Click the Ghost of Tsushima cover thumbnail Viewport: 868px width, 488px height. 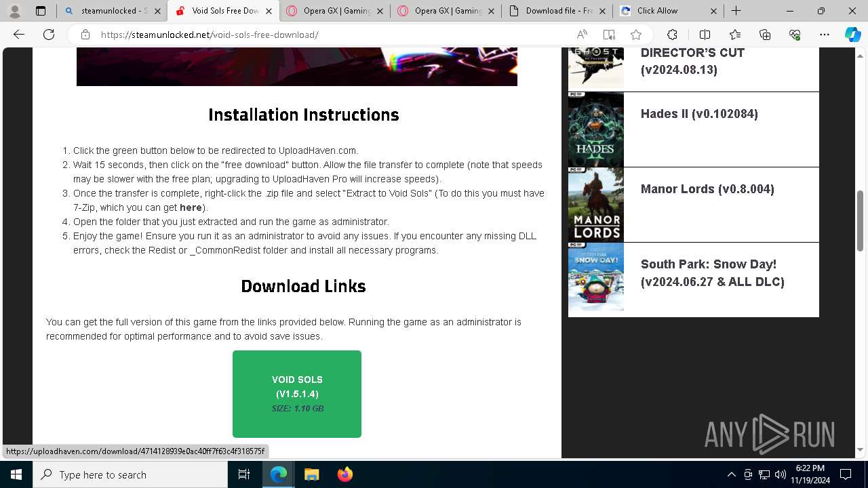pos(596,69)
